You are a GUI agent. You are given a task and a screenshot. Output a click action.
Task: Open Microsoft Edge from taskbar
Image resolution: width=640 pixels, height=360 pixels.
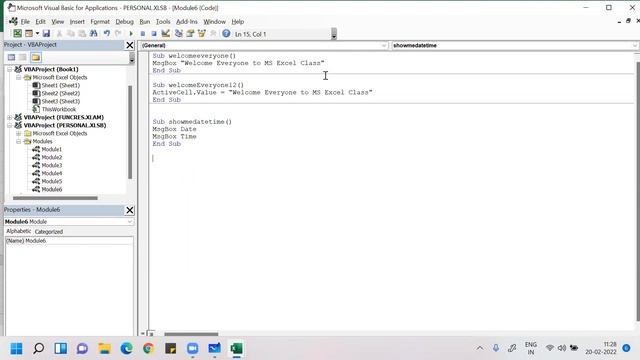[127, 349]
